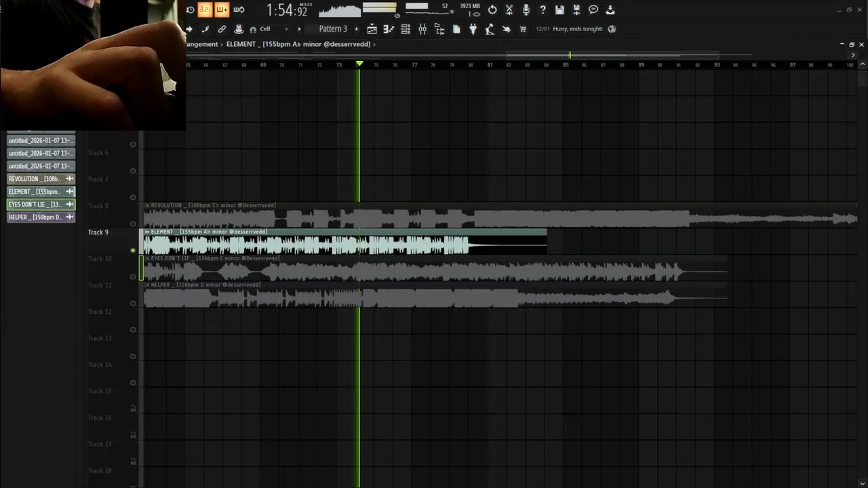Open the Piano roll view icon

pyautogui.click(x=389, y=29)
